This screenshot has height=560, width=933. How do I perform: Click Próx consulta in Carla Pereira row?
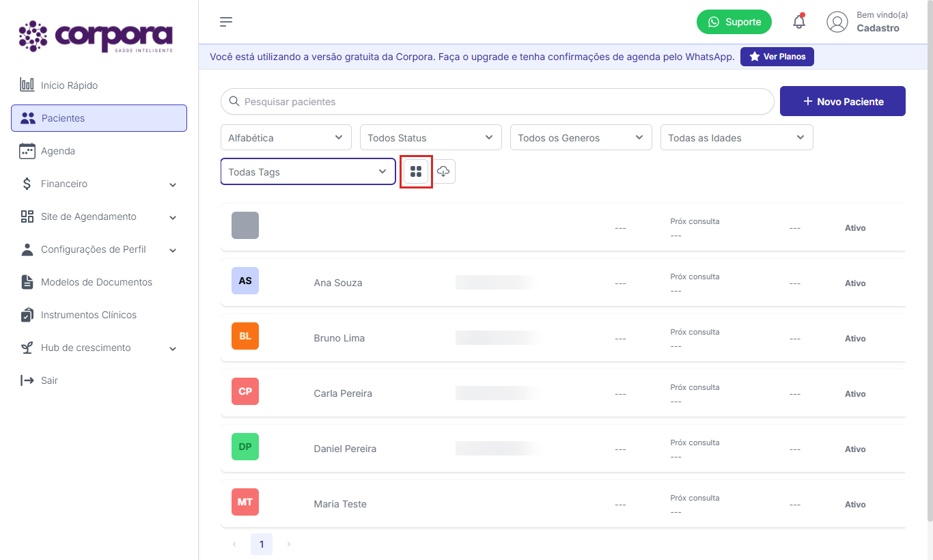pyautogui.click(x=695, y=387)
